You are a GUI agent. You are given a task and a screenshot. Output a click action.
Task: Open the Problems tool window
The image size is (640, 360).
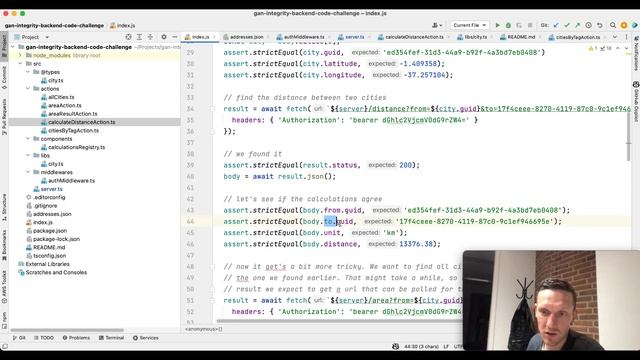[76, 338]
